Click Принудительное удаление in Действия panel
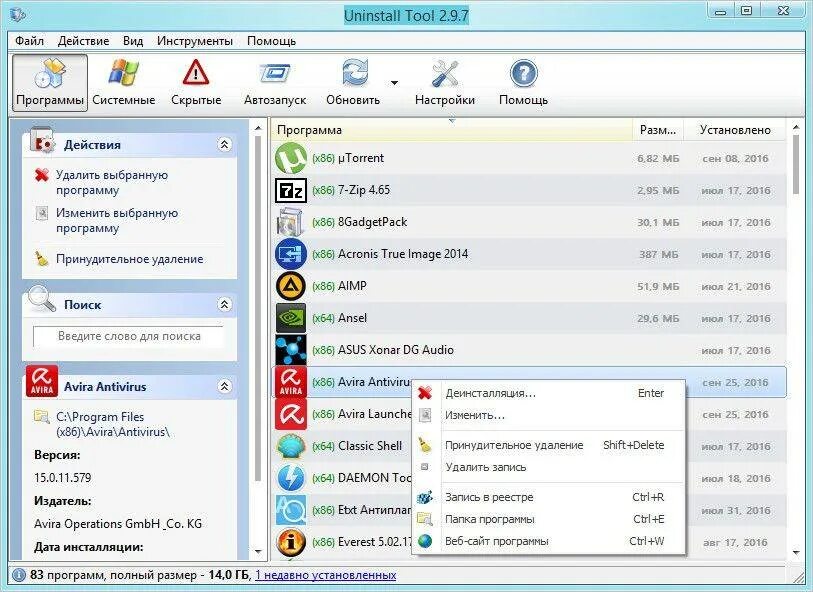This screenshot has width=813, height=592. click(130, 259)
